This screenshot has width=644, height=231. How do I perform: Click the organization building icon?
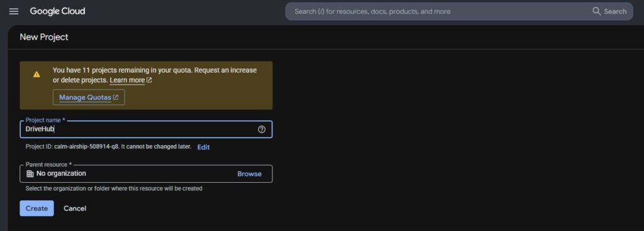tap(30, 174)
